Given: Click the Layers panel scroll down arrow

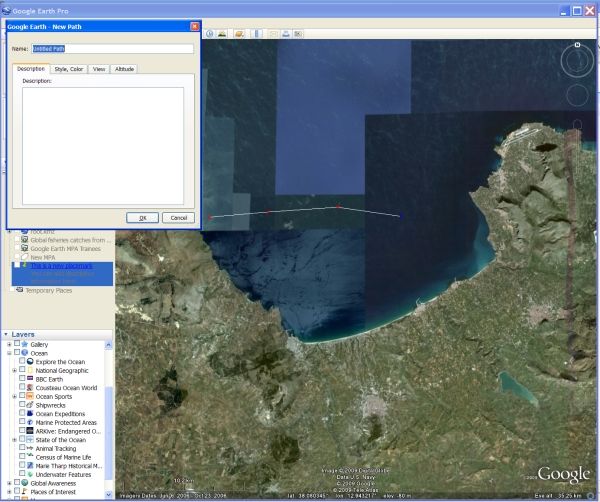Looking at the screenshot, I should point(108,495).
